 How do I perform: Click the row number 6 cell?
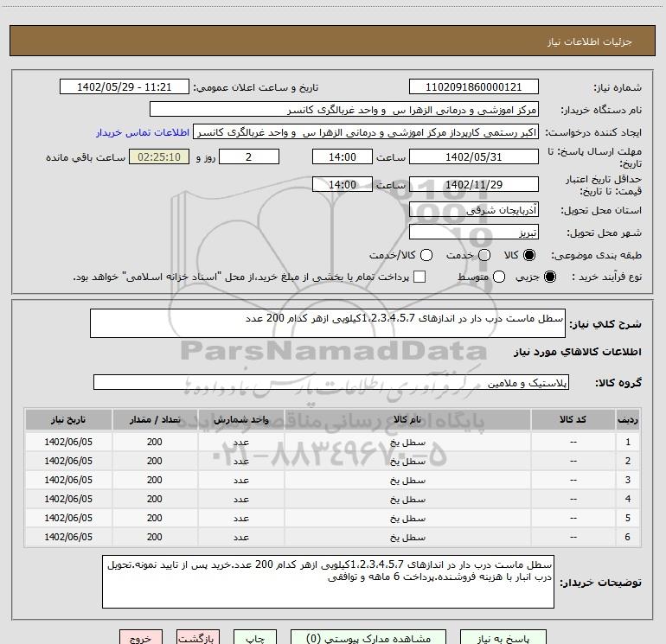click(628, 537)
